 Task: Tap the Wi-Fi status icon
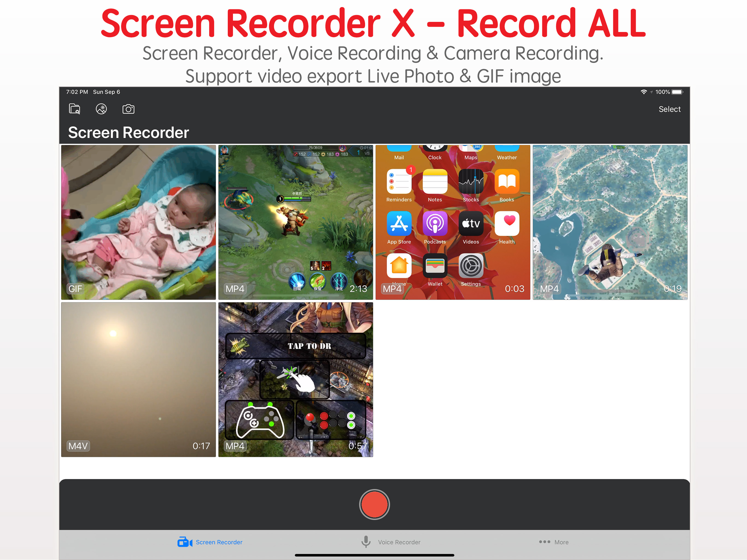tap(644, 92)
